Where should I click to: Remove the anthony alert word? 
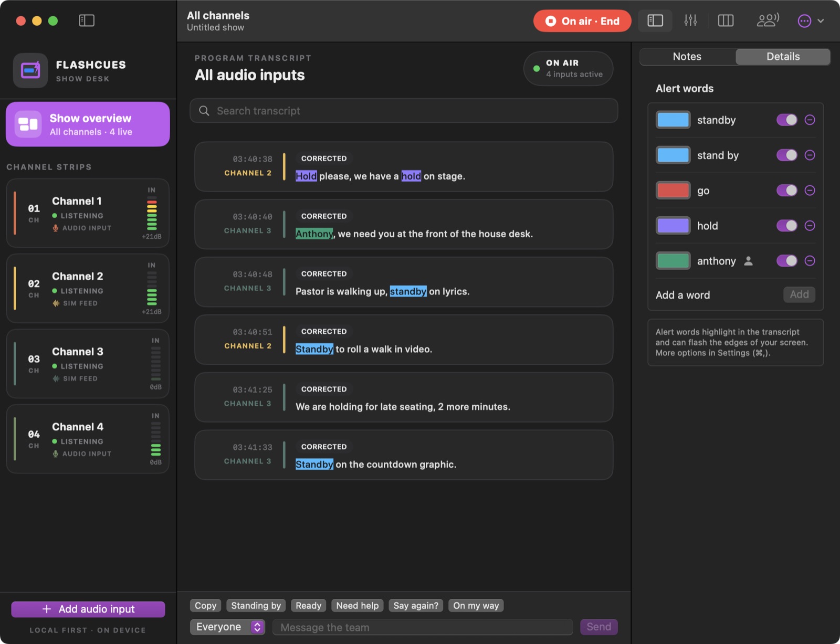point(810,261)
